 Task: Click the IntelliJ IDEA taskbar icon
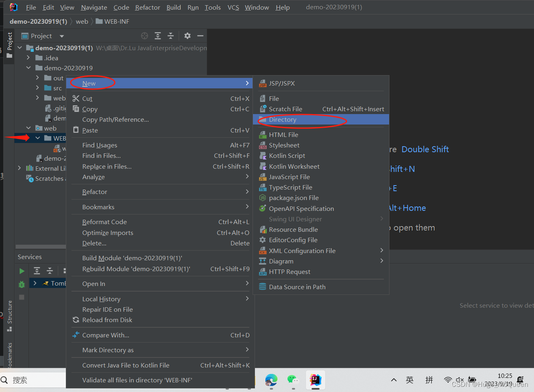[315, 380]
